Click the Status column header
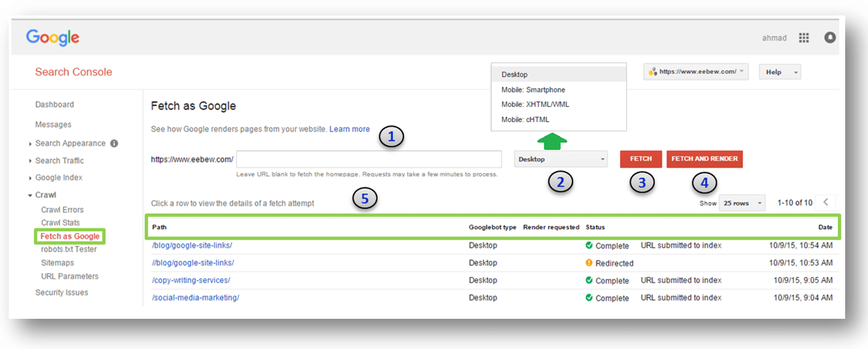 point(595,228)
